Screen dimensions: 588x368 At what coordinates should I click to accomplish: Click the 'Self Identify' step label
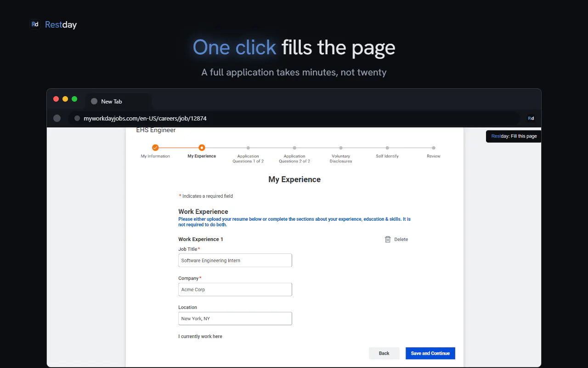[x=387, y=156]
